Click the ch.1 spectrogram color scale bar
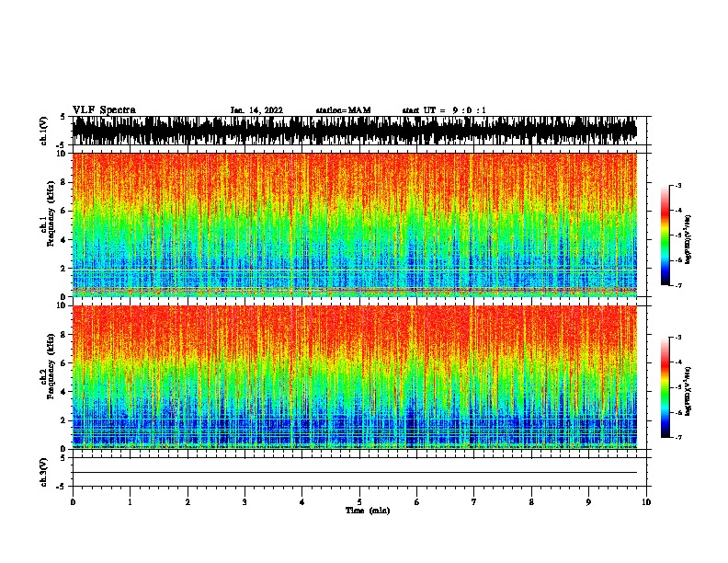The width and height of the screenshot is (728, 563). (665, 236)
